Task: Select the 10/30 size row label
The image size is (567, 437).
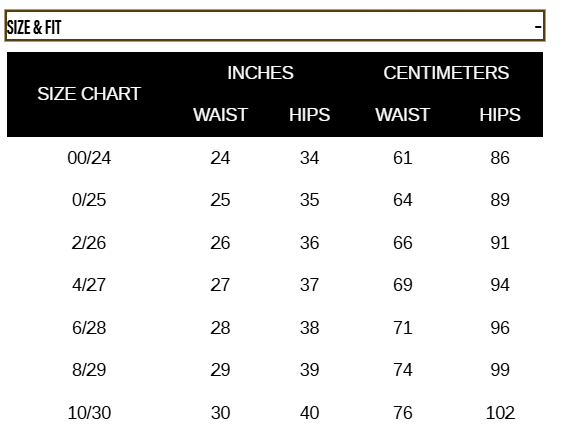Action: pos(89,413)
